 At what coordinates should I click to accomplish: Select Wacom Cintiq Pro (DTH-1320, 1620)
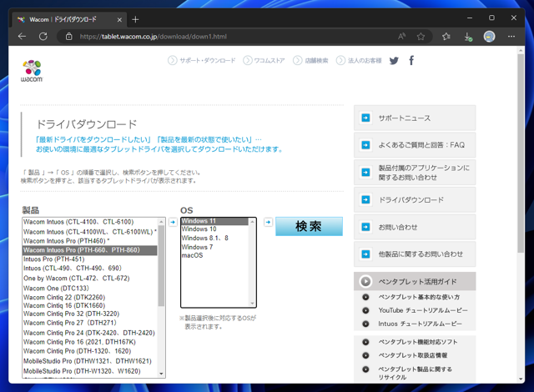(x=89, y=351)
